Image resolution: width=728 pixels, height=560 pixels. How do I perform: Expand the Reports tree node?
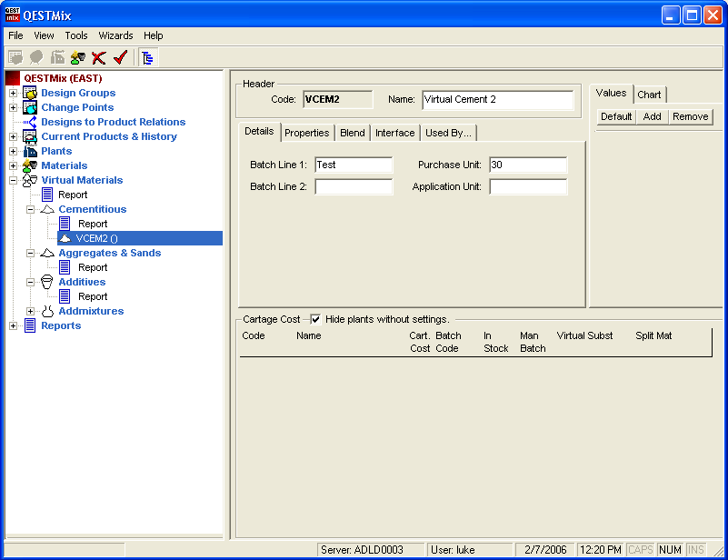pyautogui.click(x=13, y=325)
